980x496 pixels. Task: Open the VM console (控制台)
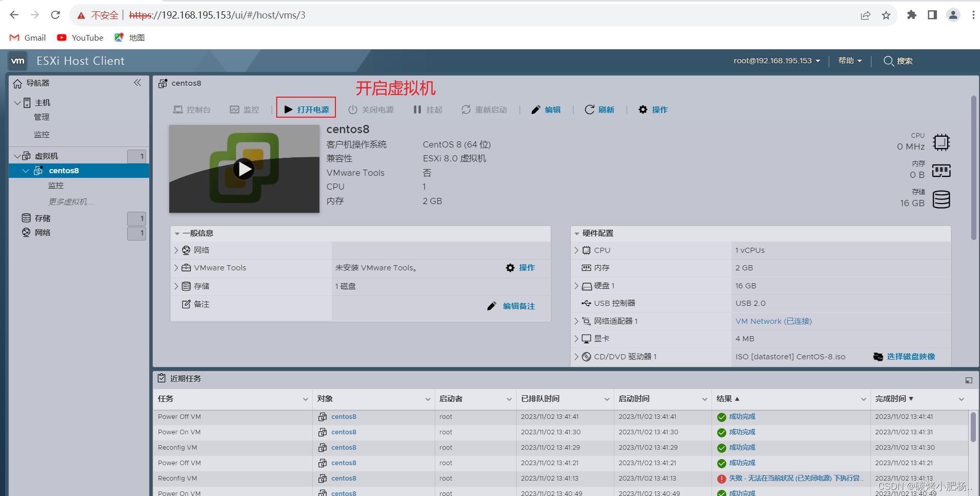click(x=192, y=109)
